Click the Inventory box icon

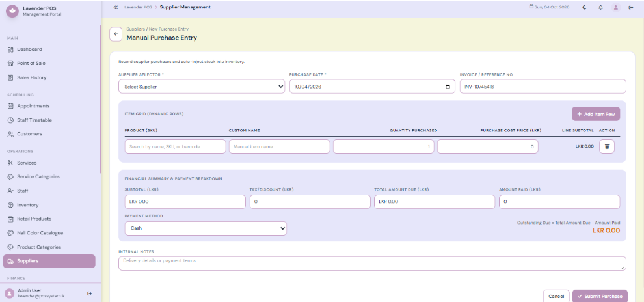(x=10, y=205)
